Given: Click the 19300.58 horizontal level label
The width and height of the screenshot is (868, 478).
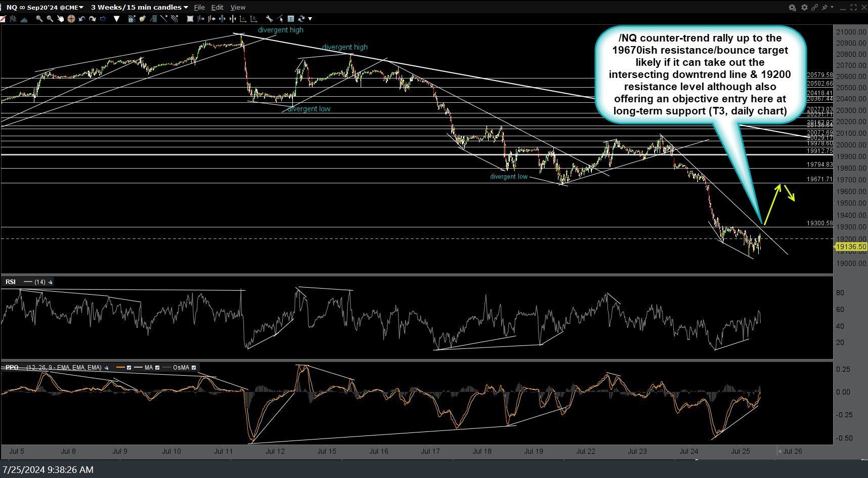Looking at the screenshot, I should coord(819,223).
